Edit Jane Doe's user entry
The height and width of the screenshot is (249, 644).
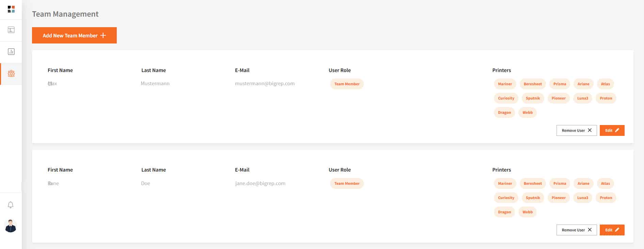tap(612, 230)
